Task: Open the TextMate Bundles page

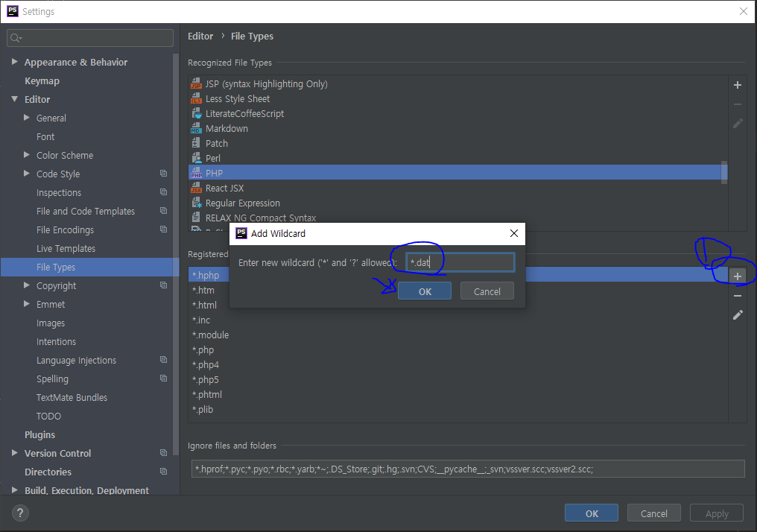Action: point(72,398)
